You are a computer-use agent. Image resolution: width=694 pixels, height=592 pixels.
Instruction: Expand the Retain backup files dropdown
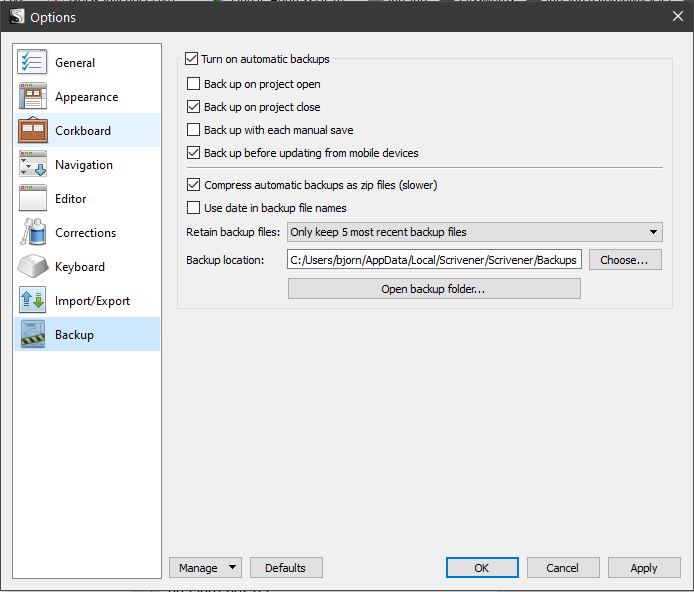click(474, 232)
